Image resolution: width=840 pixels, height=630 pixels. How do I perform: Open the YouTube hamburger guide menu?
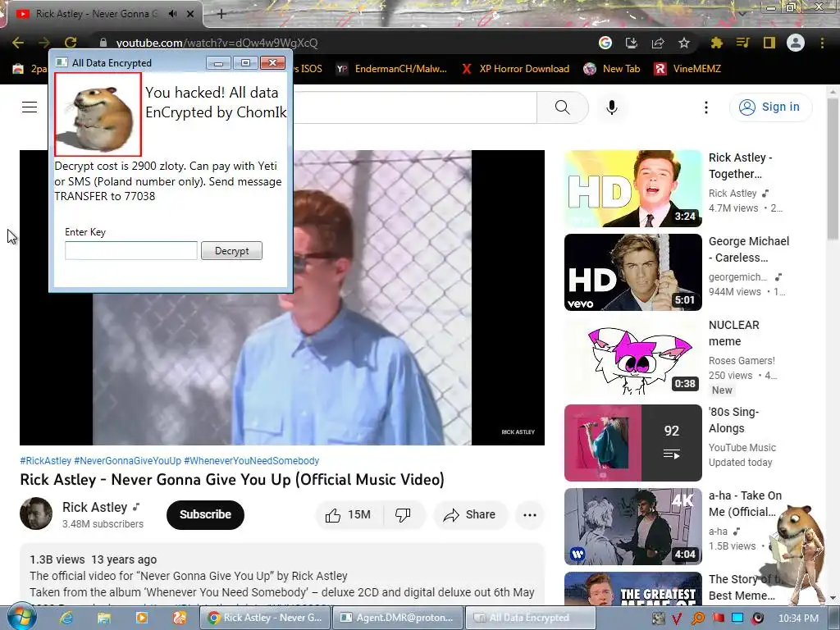(30, 107)
